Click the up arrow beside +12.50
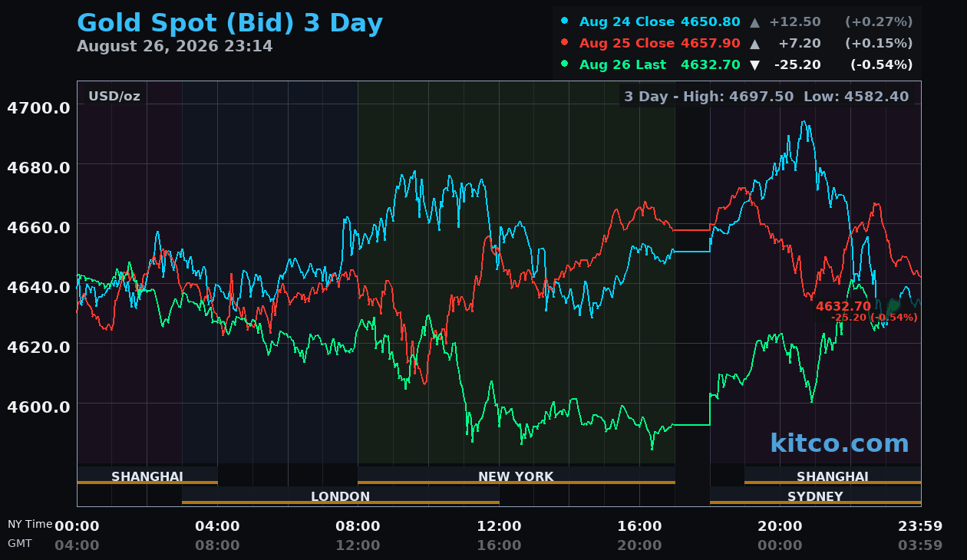This screenshot has height=560, width=967. coord(755,21)
